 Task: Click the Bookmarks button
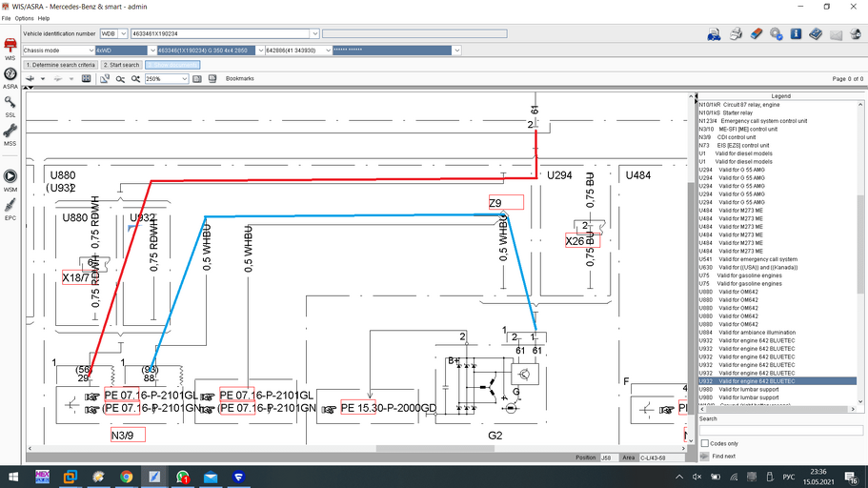click(240, 79)
